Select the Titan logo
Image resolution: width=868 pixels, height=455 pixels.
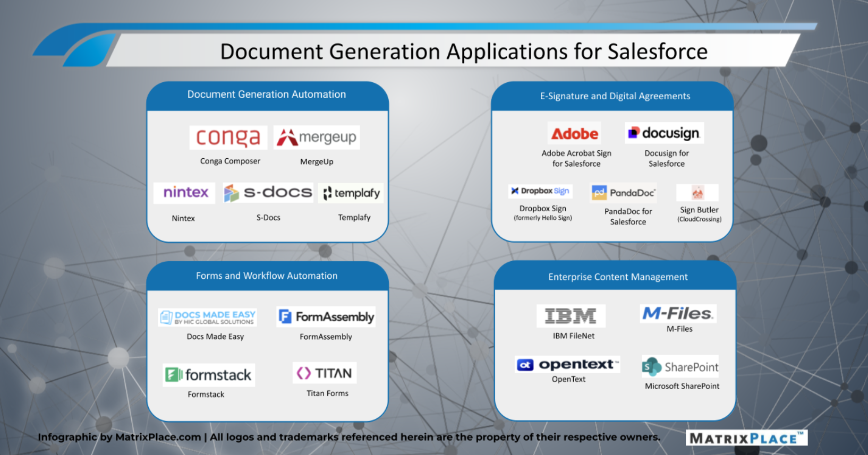point(325,373)
